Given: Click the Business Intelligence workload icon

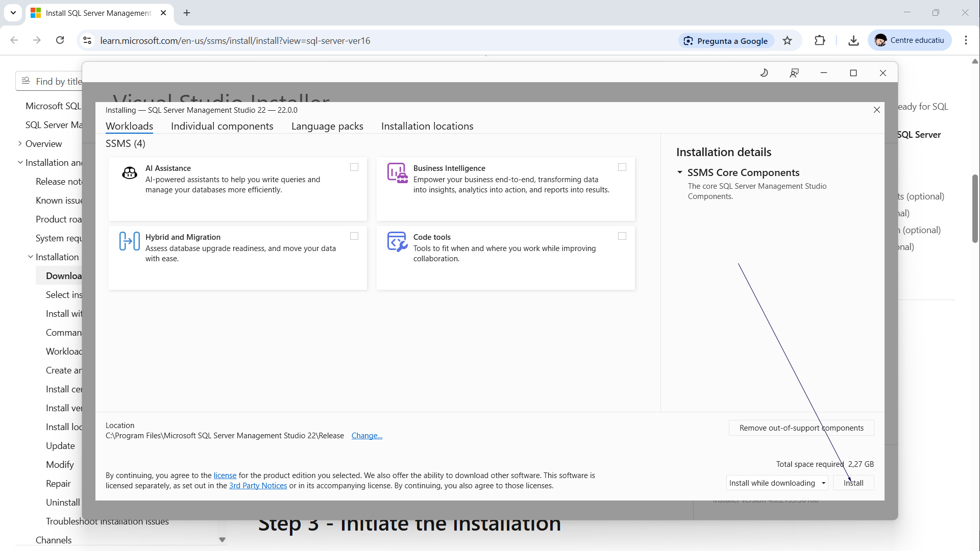Looking at the screenshot, I should click(397, 173).
